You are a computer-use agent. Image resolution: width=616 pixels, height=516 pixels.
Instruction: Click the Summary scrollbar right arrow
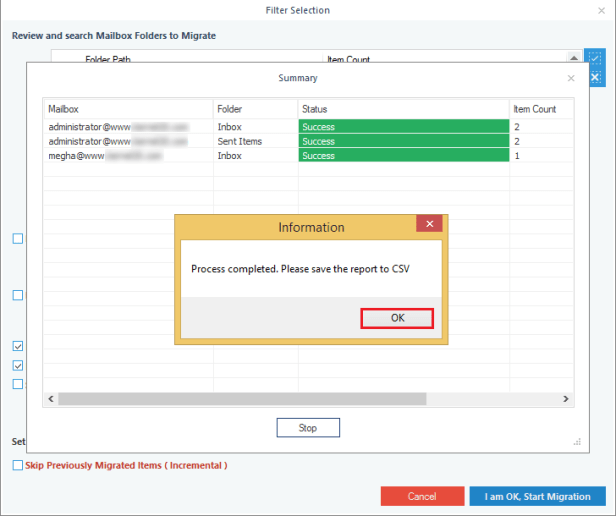pos(567,399)
